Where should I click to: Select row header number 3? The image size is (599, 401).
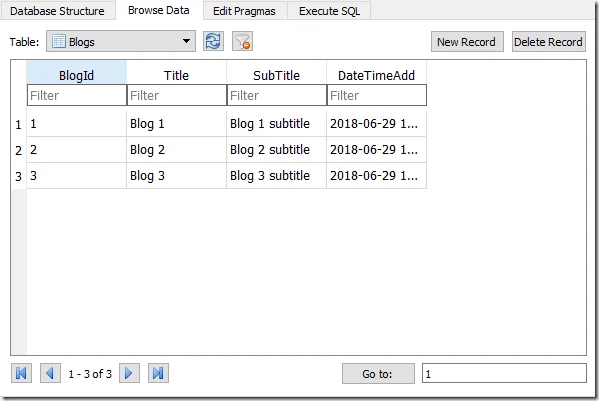tap(18, 176)
